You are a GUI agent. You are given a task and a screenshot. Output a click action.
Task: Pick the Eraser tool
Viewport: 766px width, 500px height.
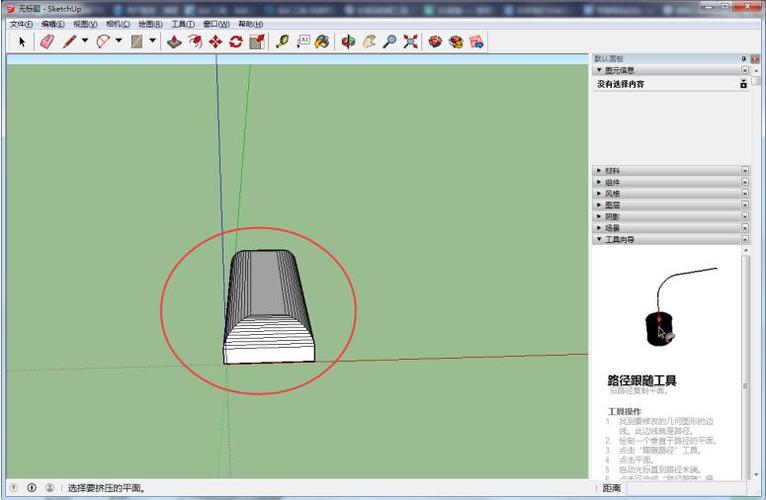coord(46,42)
